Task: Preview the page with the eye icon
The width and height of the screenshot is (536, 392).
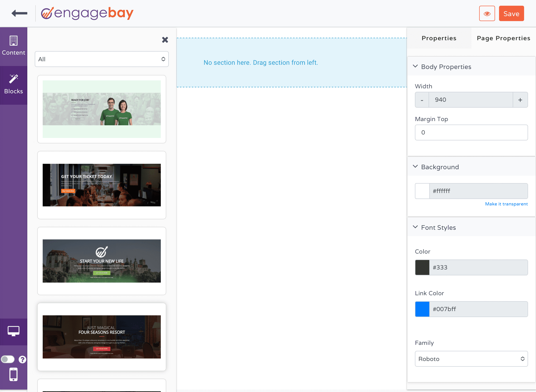Action: (x=487, y=13)
